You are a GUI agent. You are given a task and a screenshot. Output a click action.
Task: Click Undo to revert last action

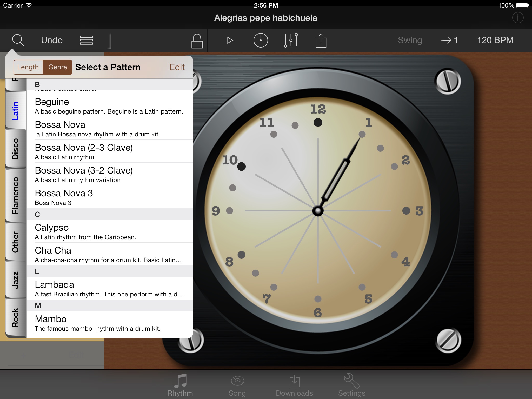pos(51,39)
